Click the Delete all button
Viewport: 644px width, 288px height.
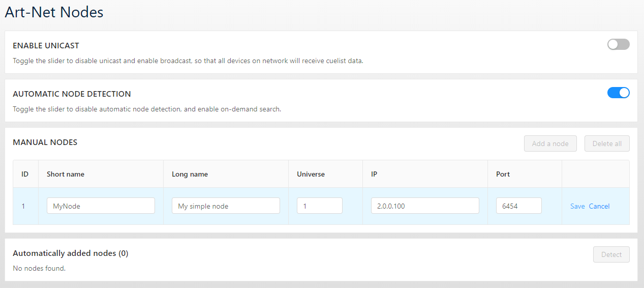click(607, 143)
